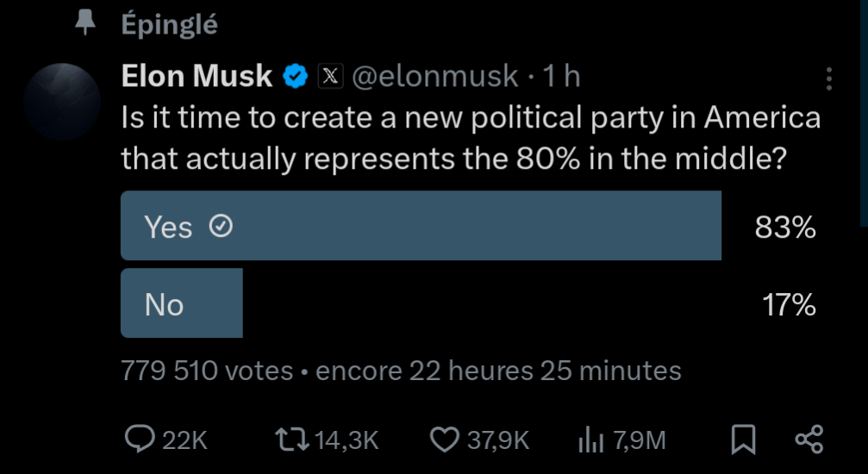
Task: Open the round profile avatar
Action: coord(62,102)
